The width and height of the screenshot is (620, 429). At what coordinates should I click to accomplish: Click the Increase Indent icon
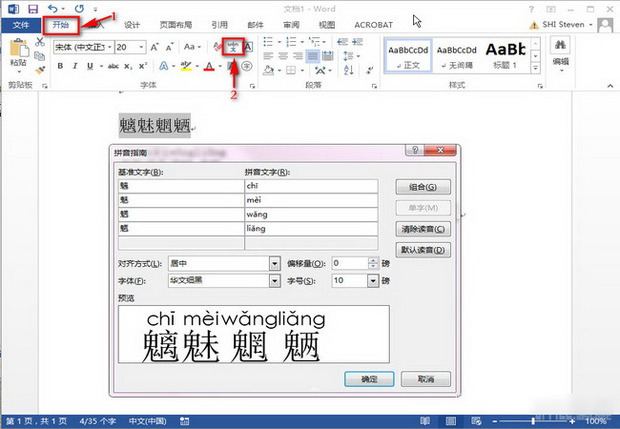[x=357, y=42]
